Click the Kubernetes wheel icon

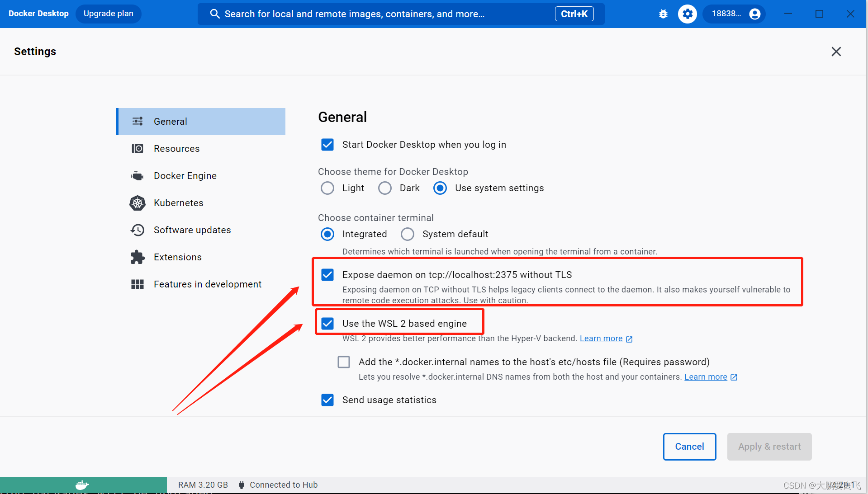(138, 203)
